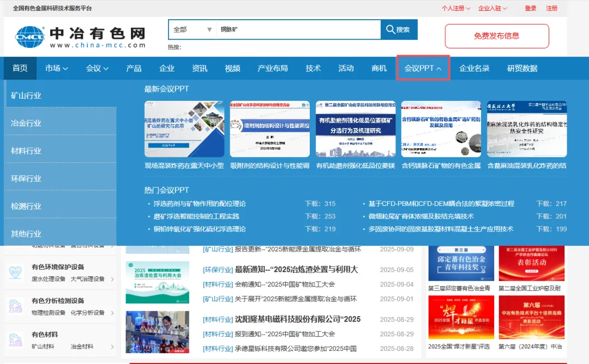Click the 有色材料 category icon
Image resolution: width=589 pixels, height=364 pixels.
[15, 340]
